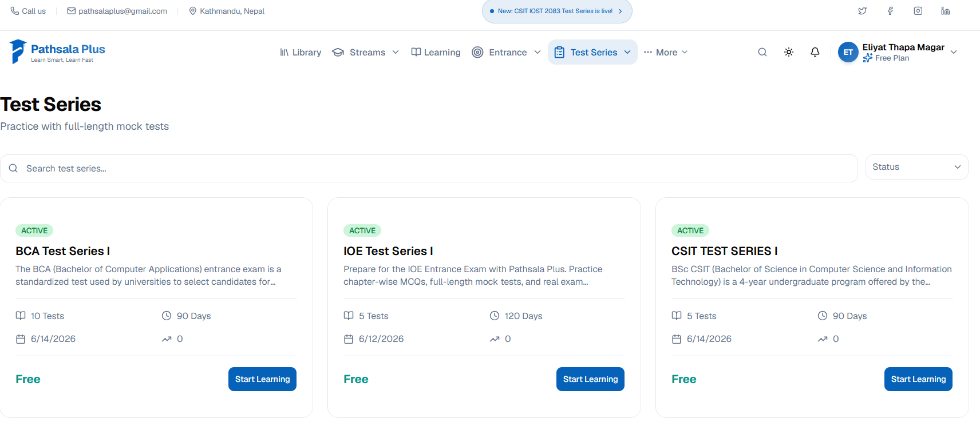This screenshot has height=426, width=980.
Task: Start Learning the BCA Test Series I
Action: coord(262,379)
